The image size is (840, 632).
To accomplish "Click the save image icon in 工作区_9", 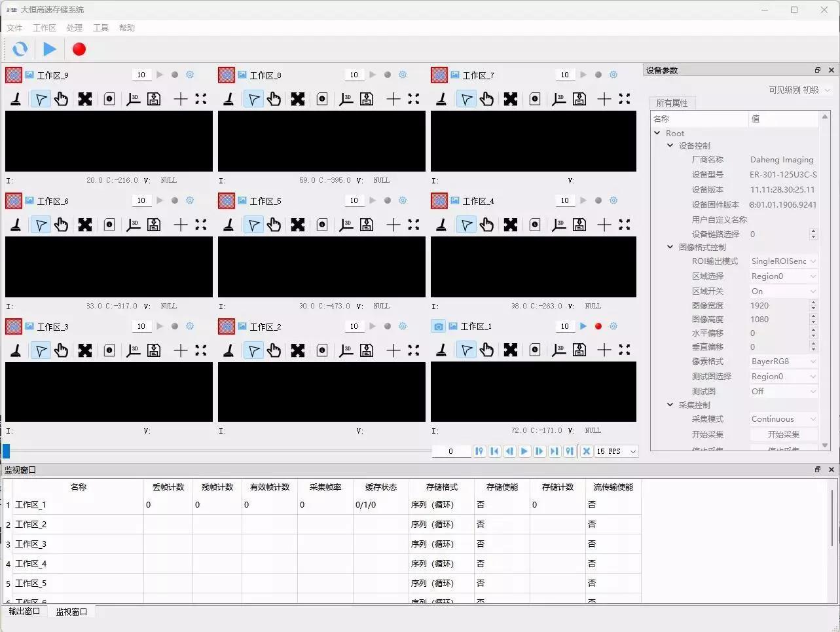I will click(154, 99).
